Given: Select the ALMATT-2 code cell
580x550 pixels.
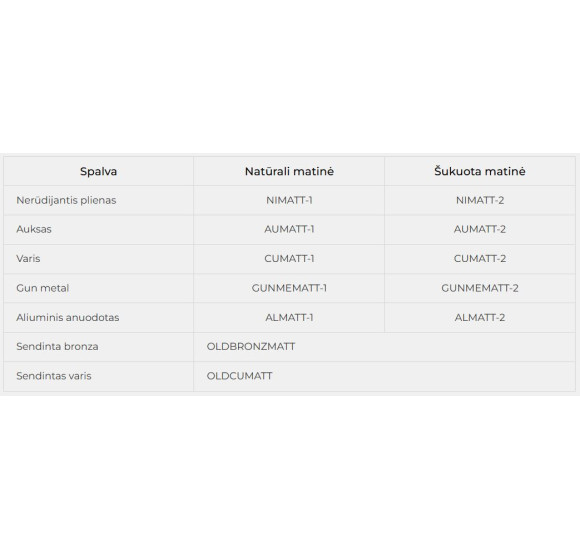Looking at the screenshot, I should point(480,317).
